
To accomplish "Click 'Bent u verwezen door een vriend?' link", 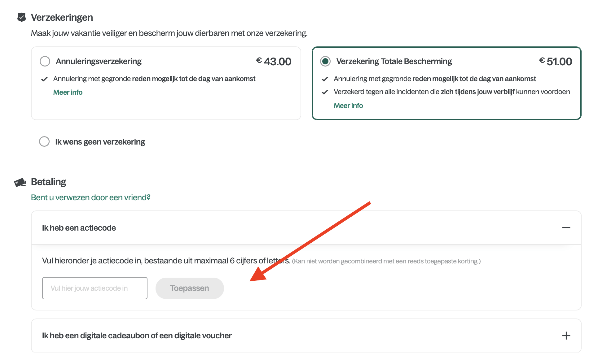I will click(90, 197).
